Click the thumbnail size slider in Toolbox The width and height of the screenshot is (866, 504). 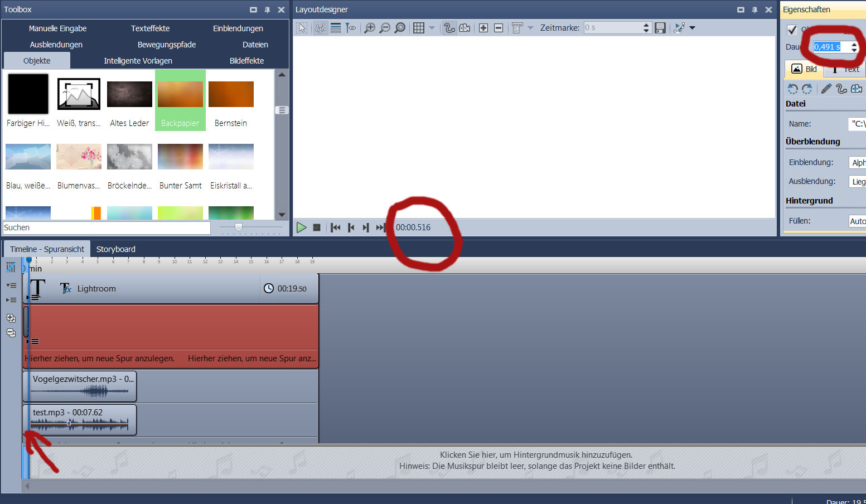pos(239,227)
